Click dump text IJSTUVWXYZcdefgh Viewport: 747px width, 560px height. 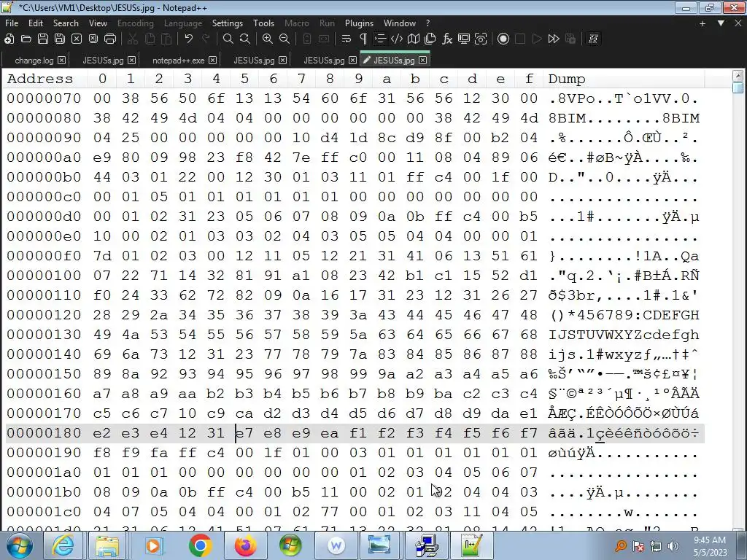tap(624, 335)
